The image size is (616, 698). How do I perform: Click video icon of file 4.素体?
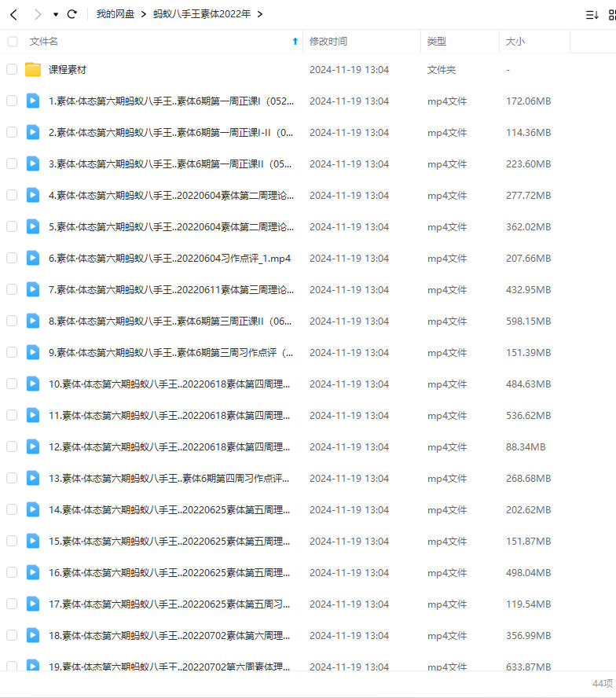click(33, 195)
